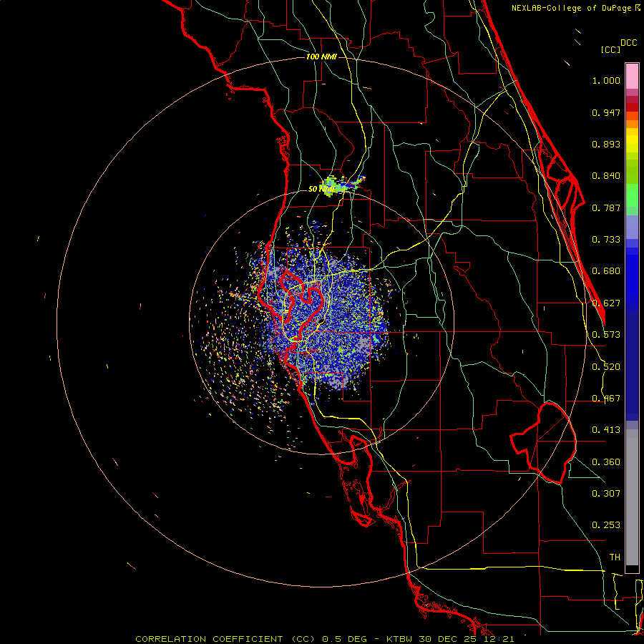Click the 0.947 legend value
This screenshot has width=644, height=644.
click(x=606, y=112)
